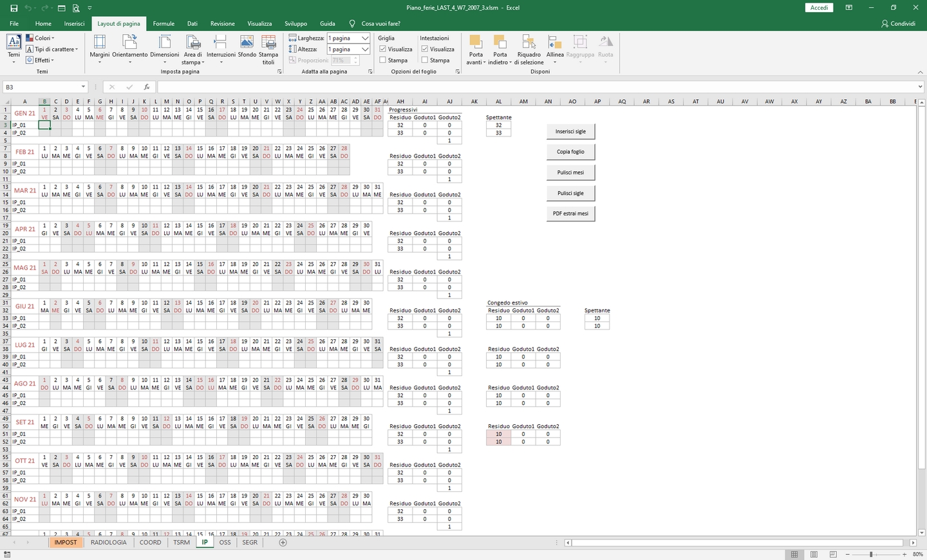Open Tipi di carattere fonts dropdown
Viewport: 927px width, 560px height.
[52, 49]
